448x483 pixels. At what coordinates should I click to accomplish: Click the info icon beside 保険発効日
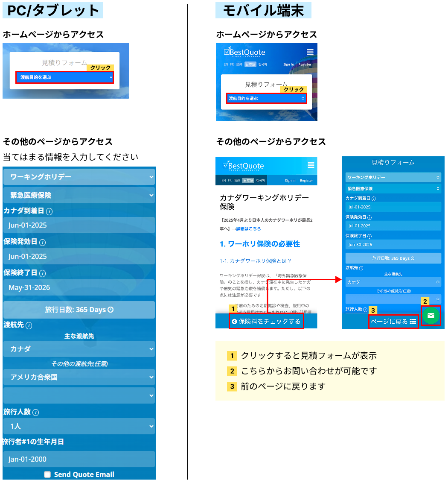(42, 243)
